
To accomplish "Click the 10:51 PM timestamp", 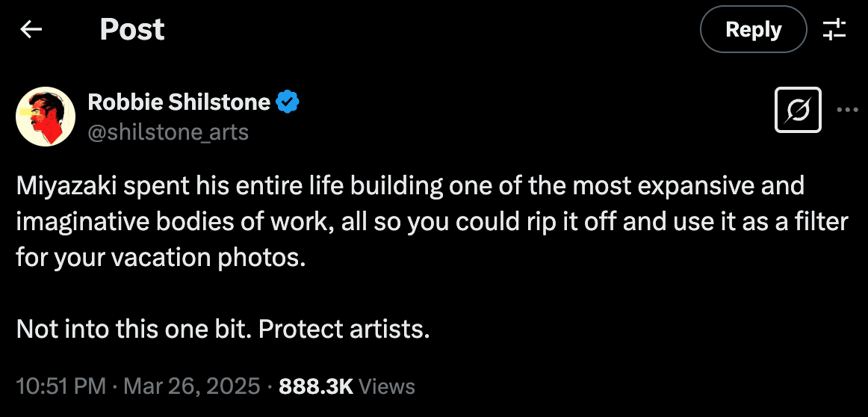I will point(61,386).
